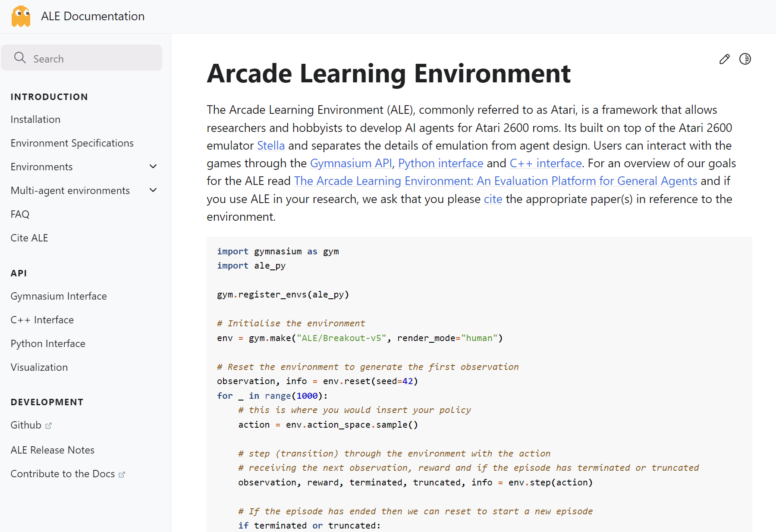The height and width of the screenshot is (532, 776).
Task: Follow the Gymnasium API link in paragraph
Action: point(351,163)
